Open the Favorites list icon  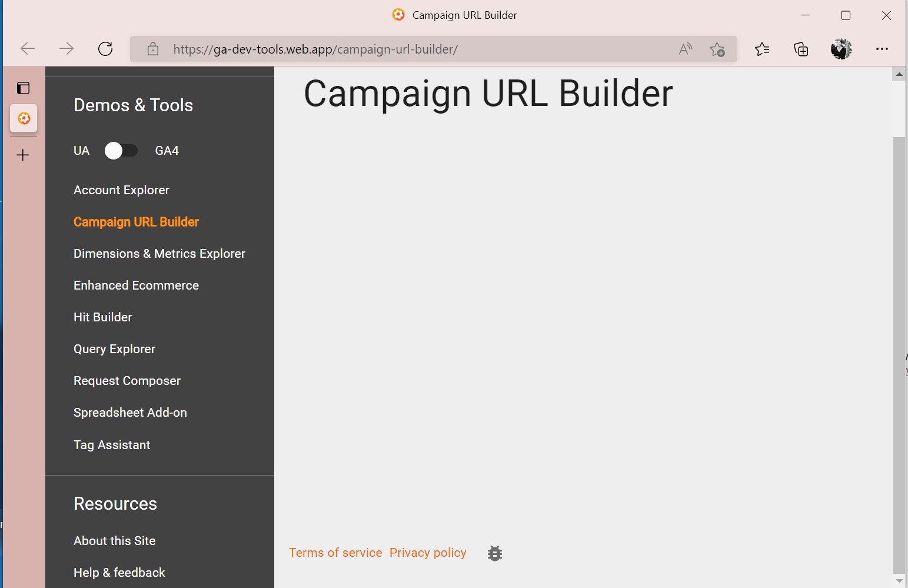pyautogui.click(x=762, y=49)
